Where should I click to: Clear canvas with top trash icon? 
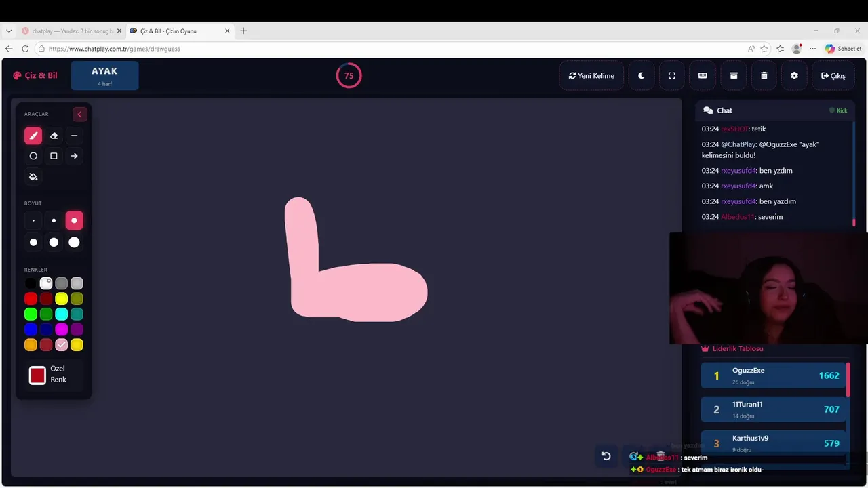pos(764,76)
